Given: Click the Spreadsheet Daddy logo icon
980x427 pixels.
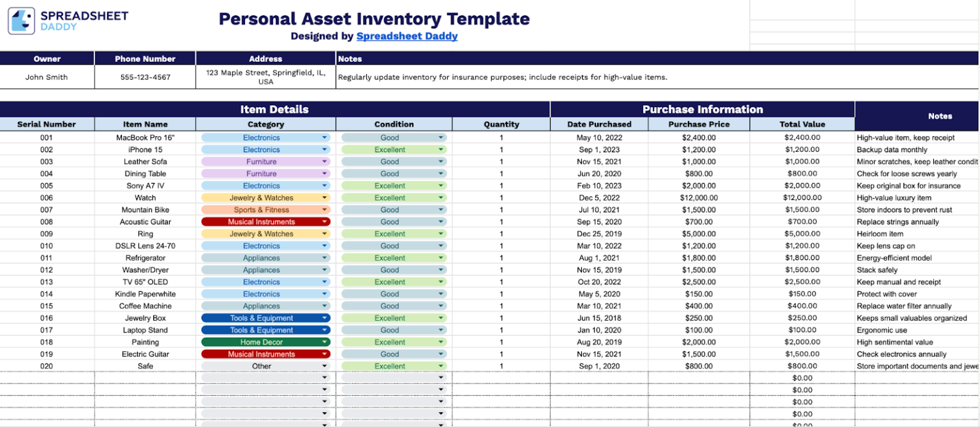Looking at the screenshot, I should click(20, 20).
